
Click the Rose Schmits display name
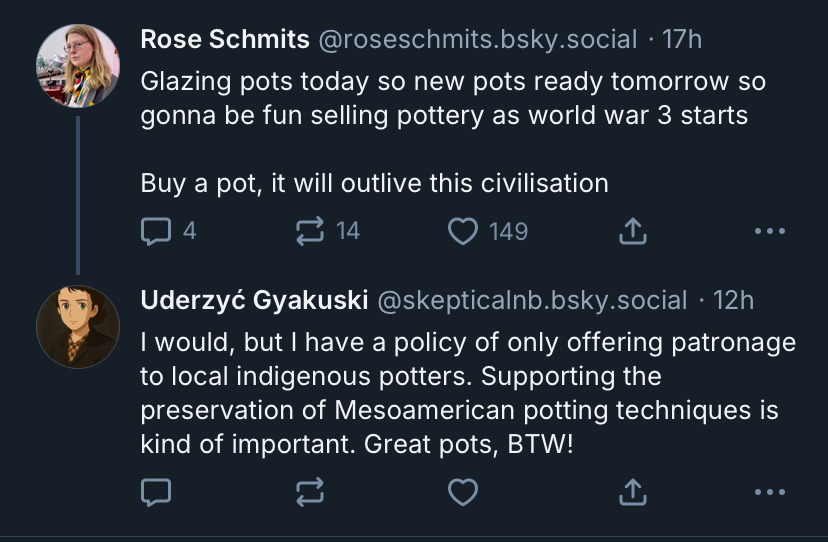224,40
